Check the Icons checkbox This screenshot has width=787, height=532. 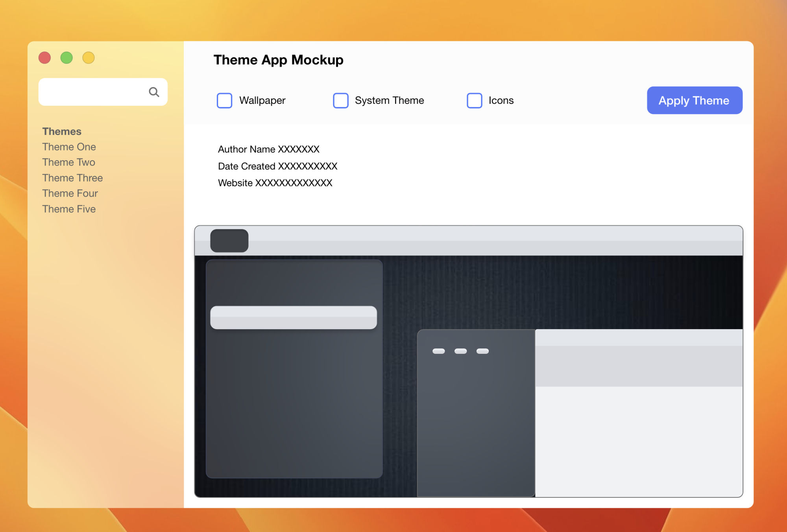pyautogui.click(x=475, y=101)
